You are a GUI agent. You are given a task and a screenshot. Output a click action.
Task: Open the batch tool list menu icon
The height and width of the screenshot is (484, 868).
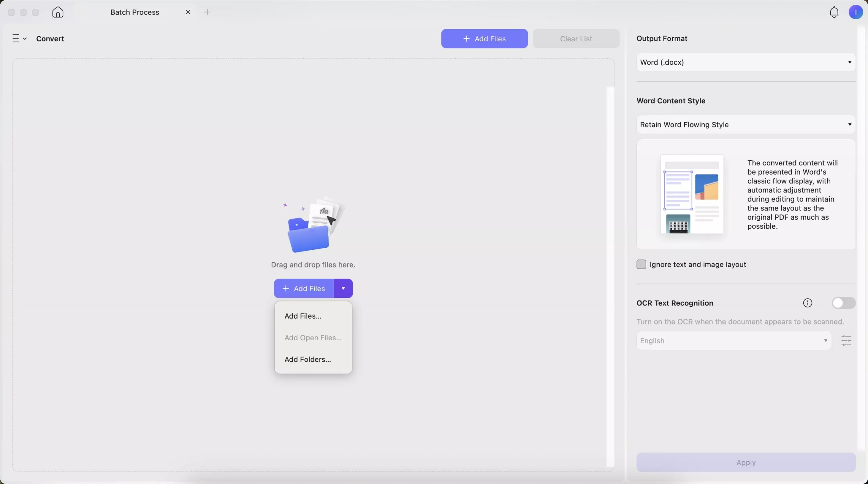click(19, 39)
